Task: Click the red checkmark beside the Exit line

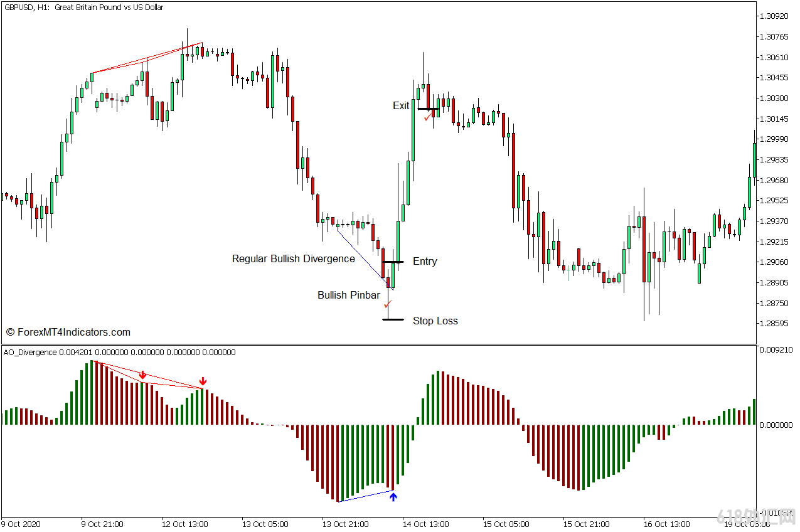Action: click(428, 117)
